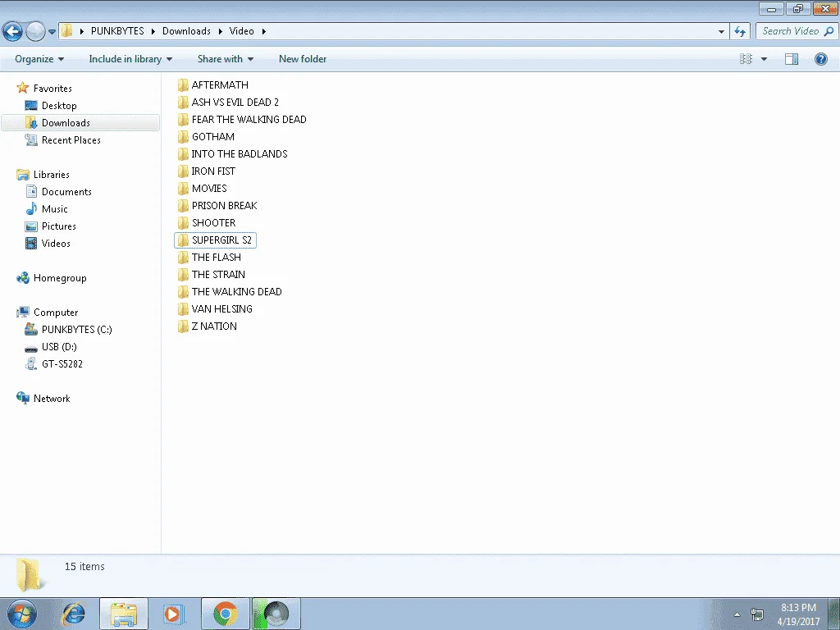Select Homegroup in navigation pane

click(x=60, y=278)
